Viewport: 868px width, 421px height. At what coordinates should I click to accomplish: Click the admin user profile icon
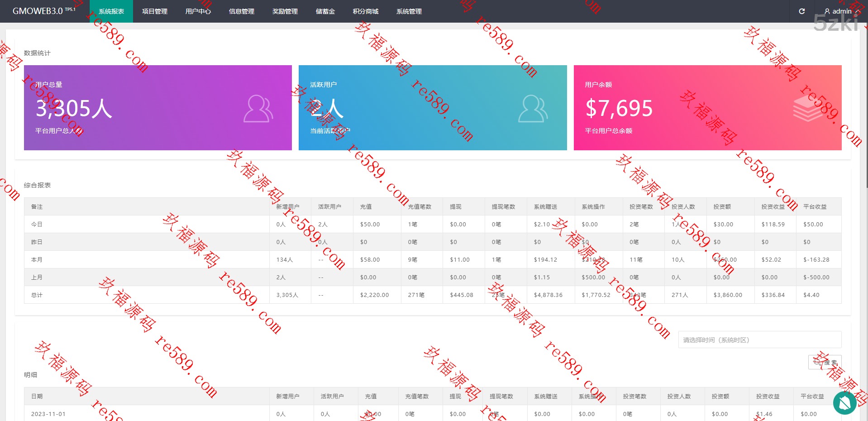827,11
